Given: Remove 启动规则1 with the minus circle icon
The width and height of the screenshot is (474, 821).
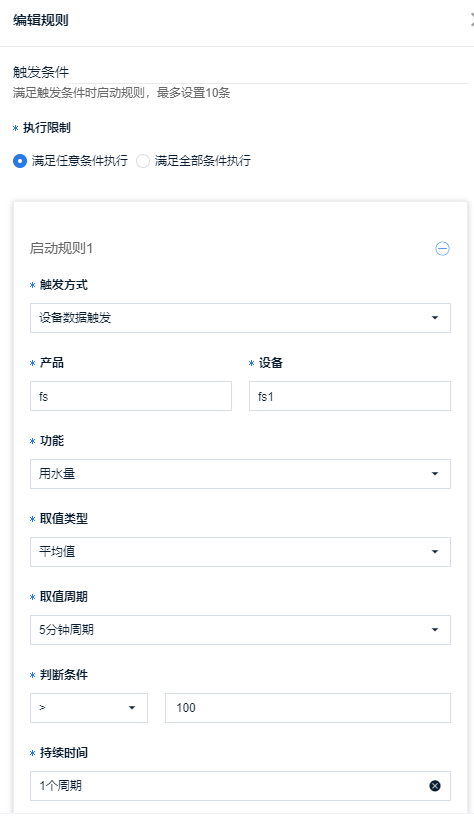Looking at the screenshot, I should tap(443, 248).
